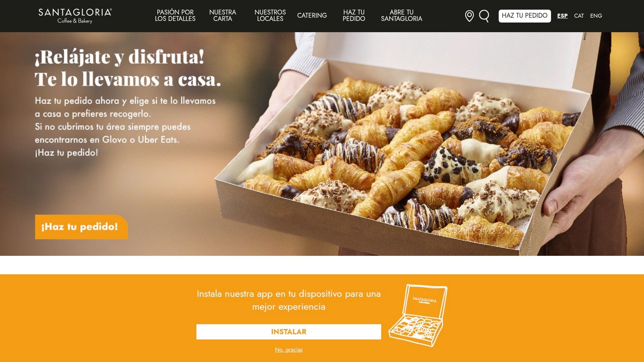Click the ¡Relájate y disfruta! headline
Screen dimensions: 644x362
tap(120, 57)
